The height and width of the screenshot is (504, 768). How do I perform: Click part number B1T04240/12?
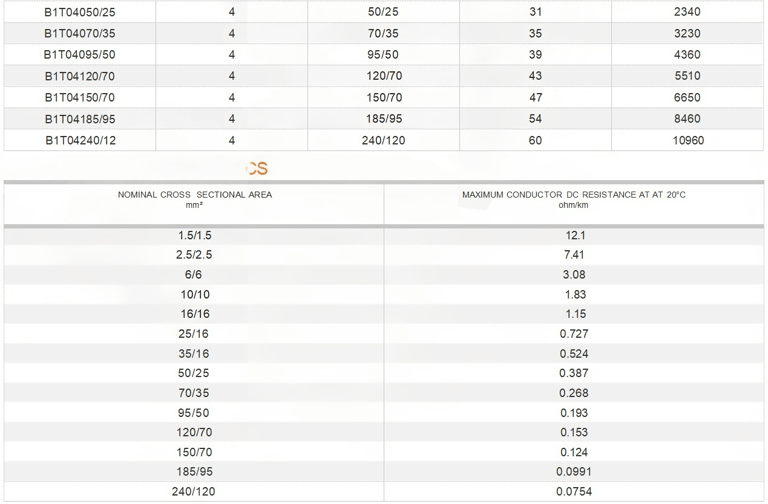tap(81, 141)
